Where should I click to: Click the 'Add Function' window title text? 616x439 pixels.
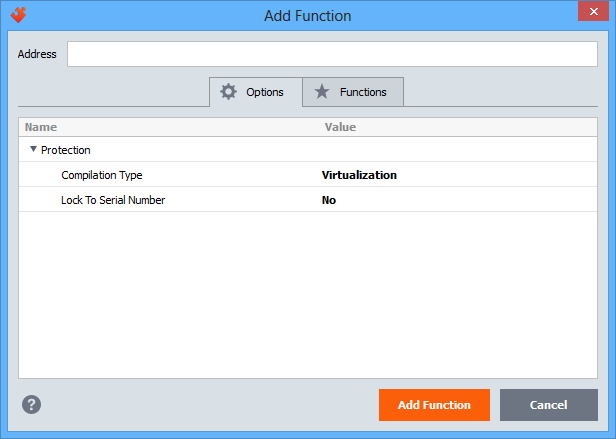click(307, 15)
